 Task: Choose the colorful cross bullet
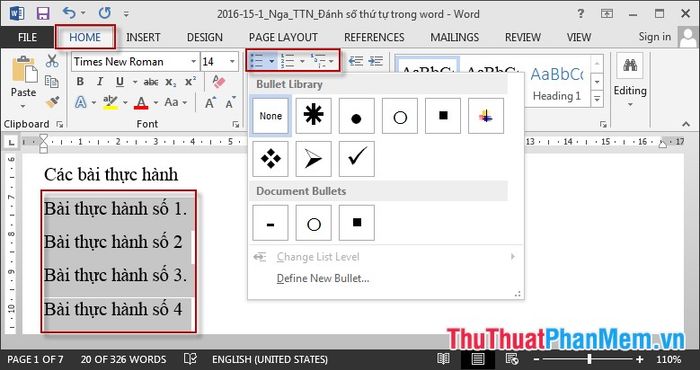(486, 116)
